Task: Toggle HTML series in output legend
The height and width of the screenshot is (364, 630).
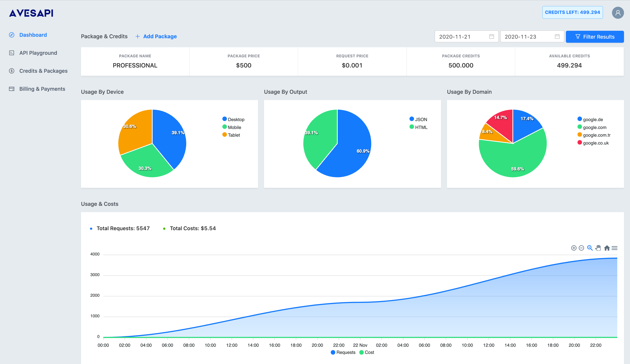Action: 418,127
